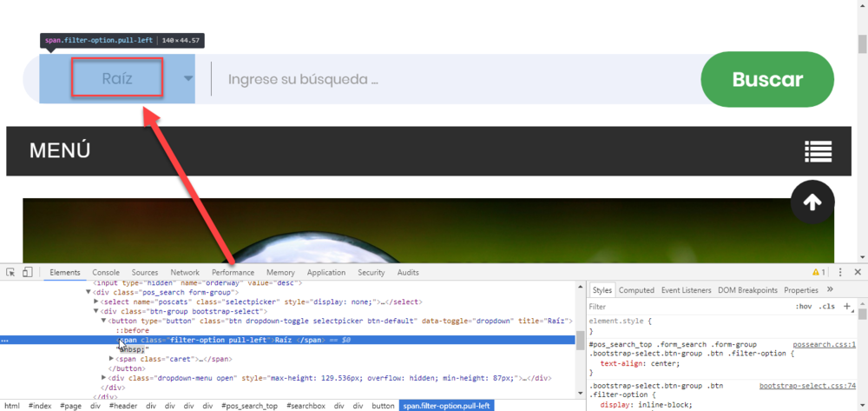Click span.filter-option.pull-left breadcrumb

pos(446,406)
